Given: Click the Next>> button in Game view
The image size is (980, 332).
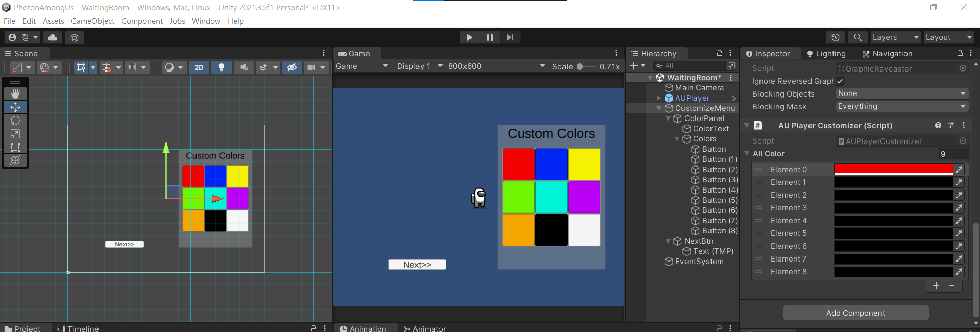Looking at the screenshot, I should pos(417,265).
